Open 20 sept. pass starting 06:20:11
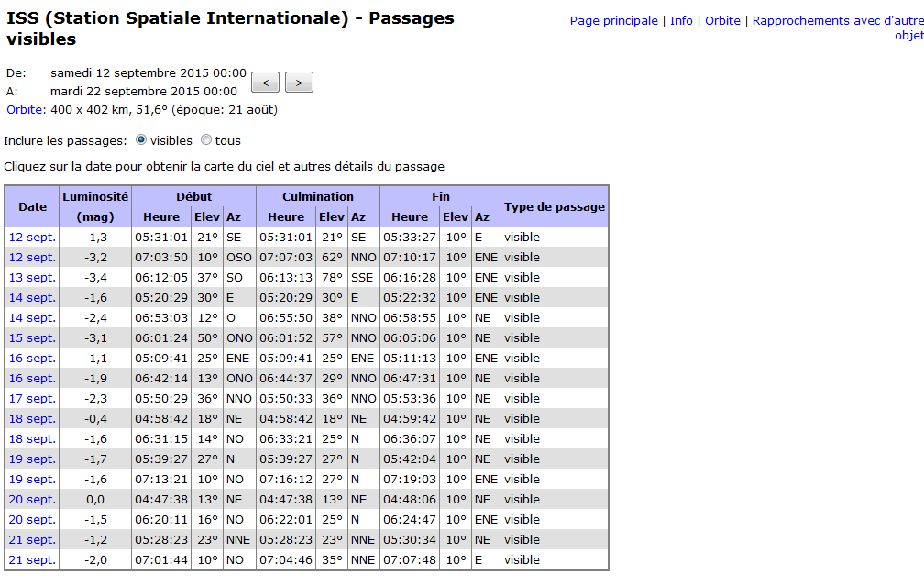 pyautogui.click(x=32, y=519)
